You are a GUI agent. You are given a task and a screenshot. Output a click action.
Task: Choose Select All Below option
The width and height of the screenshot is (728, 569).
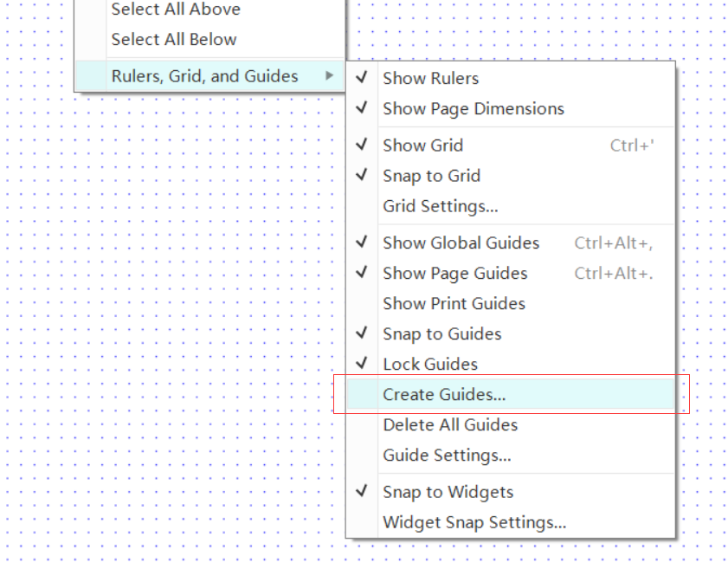[x=173, y=40]
